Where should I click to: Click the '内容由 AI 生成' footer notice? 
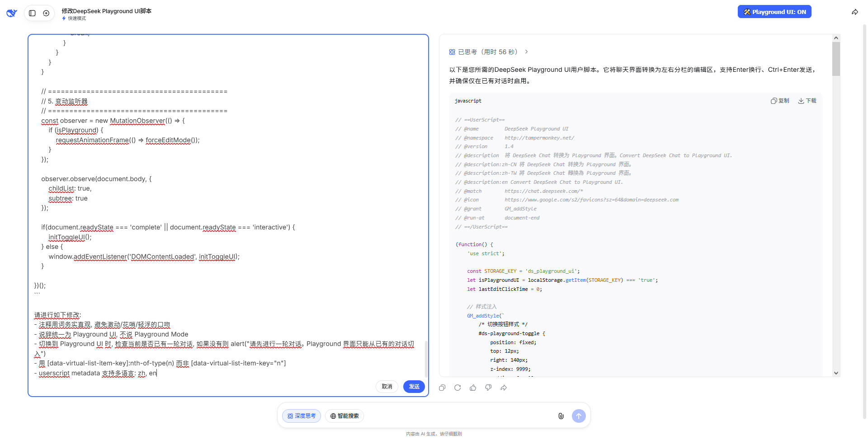[x=434, y=434]
